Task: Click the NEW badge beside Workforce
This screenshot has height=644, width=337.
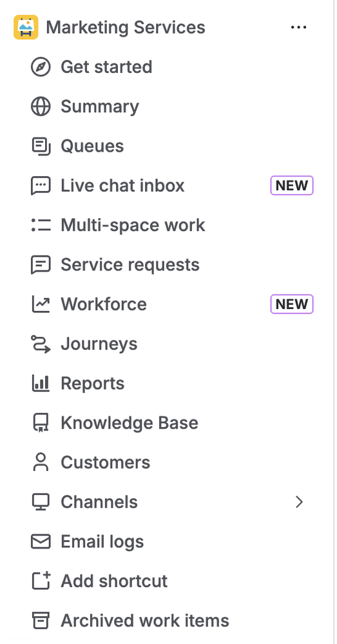Action: (292, 305)
